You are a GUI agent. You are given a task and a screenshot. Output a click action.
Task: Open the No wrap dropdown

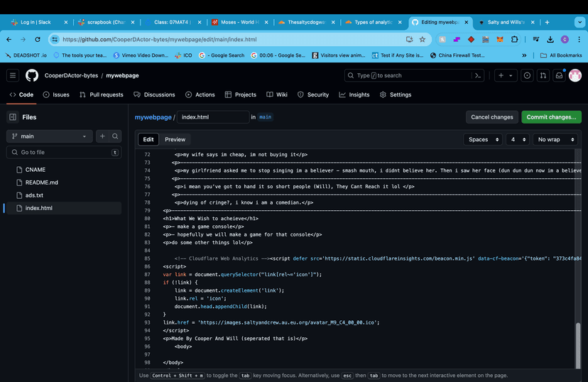(x=556, y=140)
